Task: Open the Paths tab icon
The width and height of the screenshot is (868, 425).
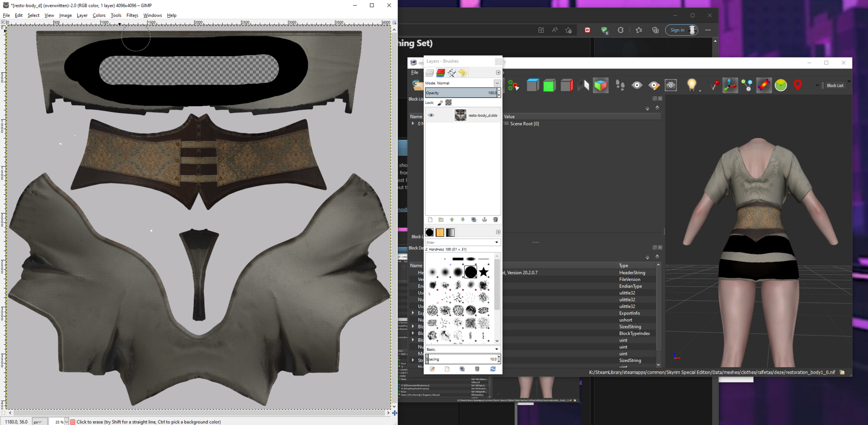Action: pos(452,73)
